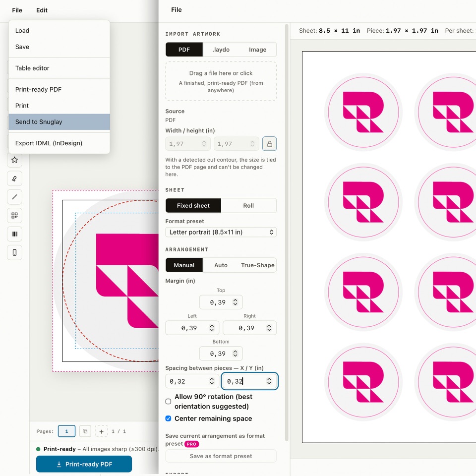Viewport: 476px width, 476px height.
Task: Click the aspect ratio lock icon
Action: (269, 144)
